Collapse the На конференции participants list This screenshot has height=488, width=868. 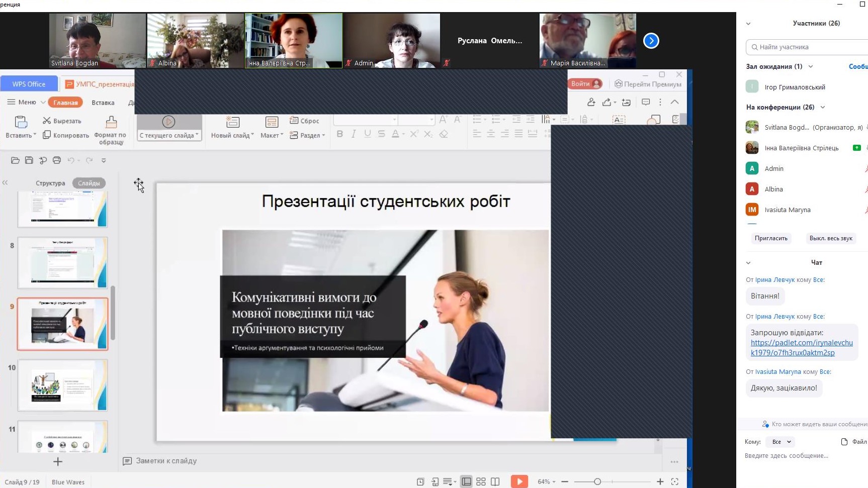tap(823, 107)
